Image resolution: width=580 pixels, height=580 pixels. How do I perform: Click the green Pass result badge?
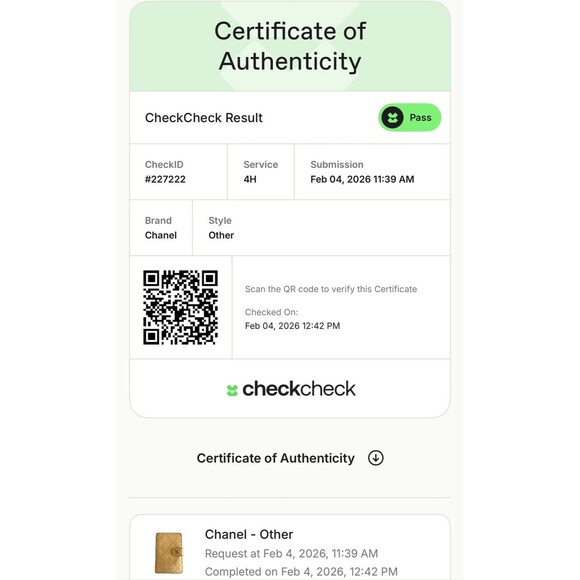coord(409,118)
